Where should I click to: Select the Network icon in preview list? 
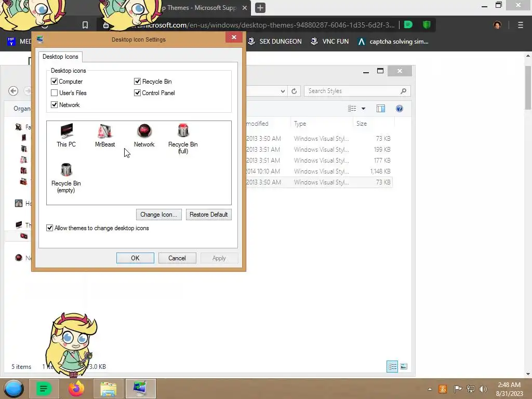click(144, 136)
